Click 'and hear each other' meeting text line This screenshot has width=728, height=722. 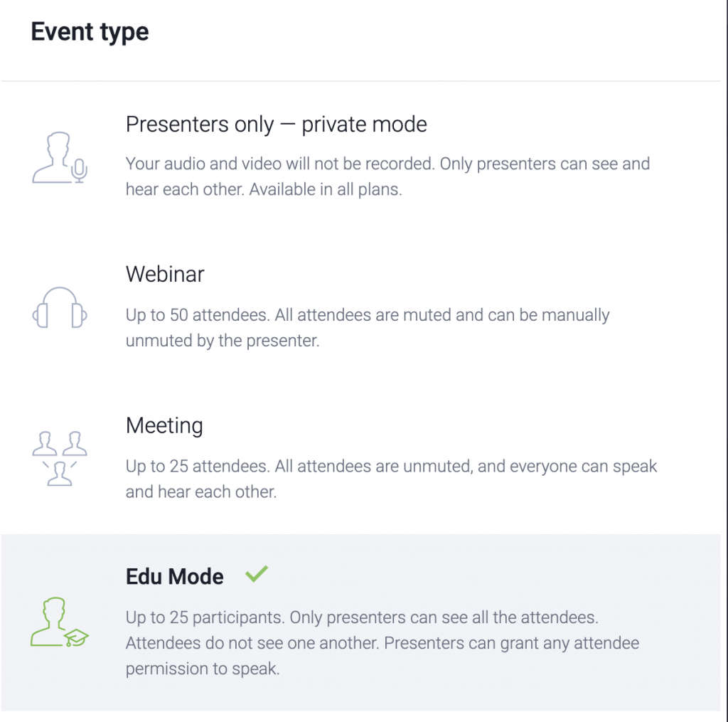click(201, 492)
